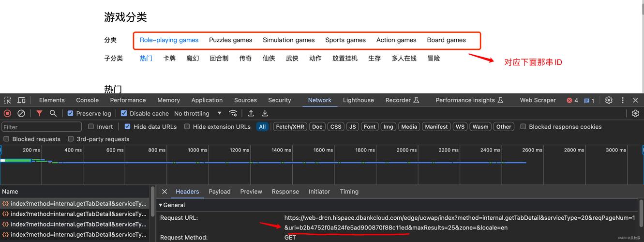Switch to the Memory tab
This screenshot has height=242, width=644.
tap(168, 100)
